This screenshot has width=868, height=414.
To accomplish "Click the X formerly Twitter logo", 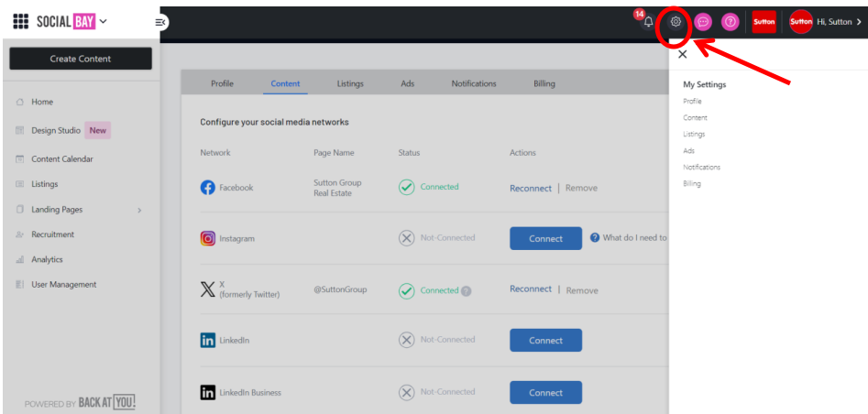I will point(207,289).
